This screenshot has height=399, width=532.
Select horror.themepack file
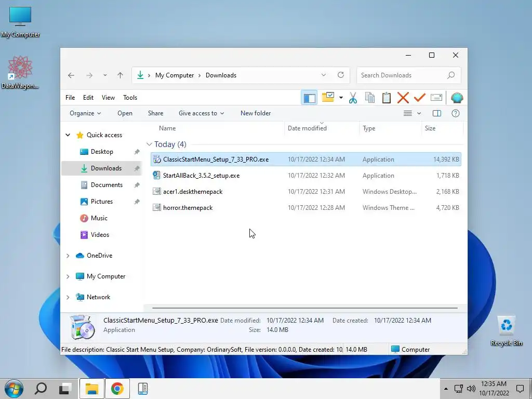pyautogui.click(x=305, y=208)
